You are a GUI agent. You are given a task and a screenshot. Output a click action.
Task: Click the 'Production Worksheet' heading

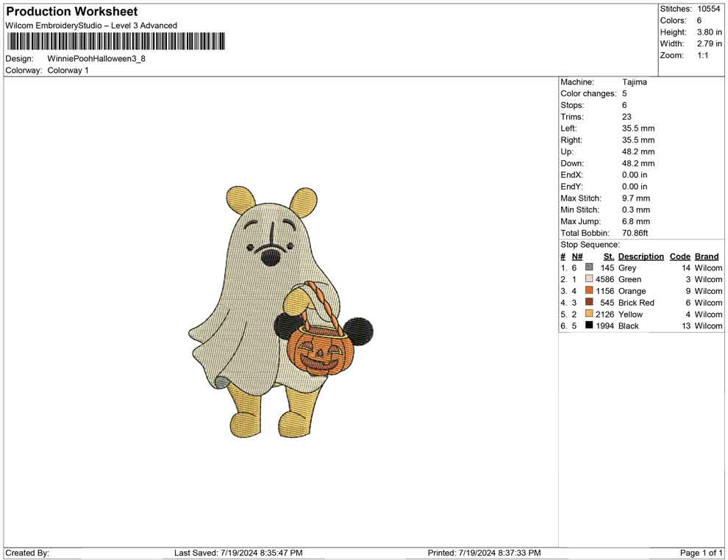tap(72, 12)
